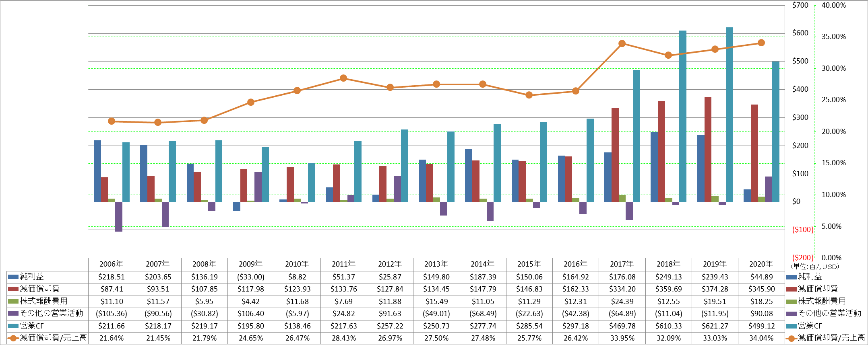Click operating CF cell $621.27
The width and height of the screenshot is (868, 345).
715,326
